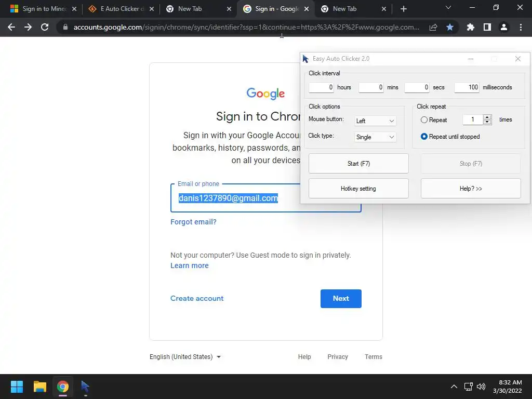Open File Explorer from the taskbar
Viewport: 532px width, 399px height.
pyautogui.click(x=39, y=387)
